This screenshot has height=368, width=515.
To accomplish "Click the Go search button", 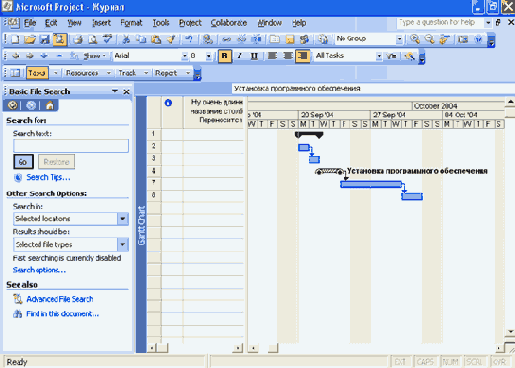I will tap(23, 162).
